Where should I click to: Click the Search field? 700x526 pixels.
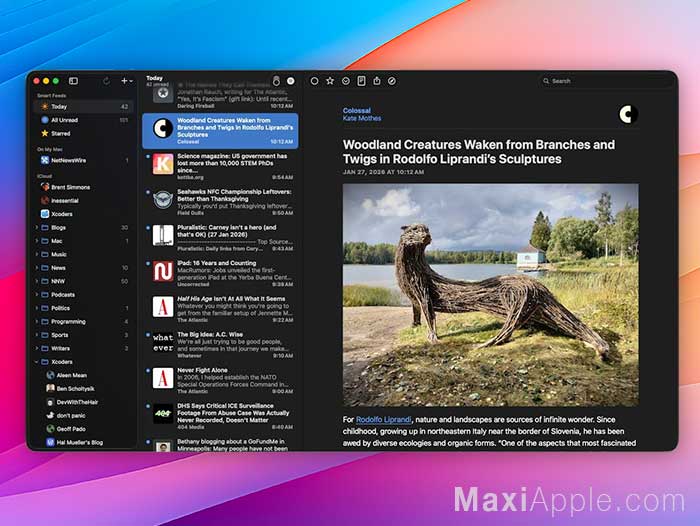click(x=605, y=81)
